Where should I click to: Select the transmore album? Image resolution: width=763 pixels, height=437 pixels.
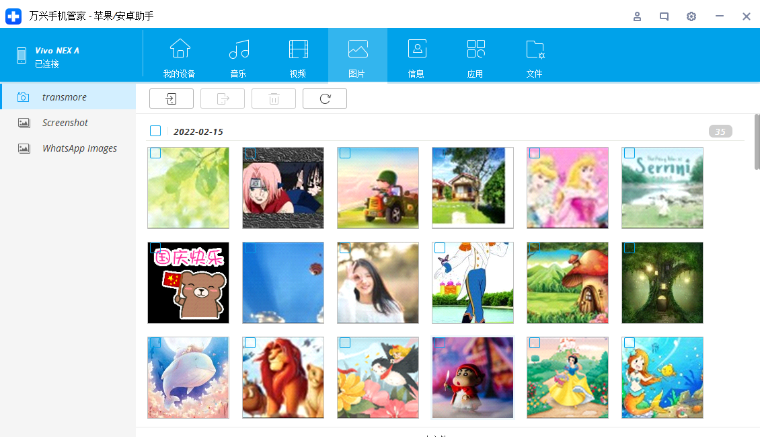68,97
